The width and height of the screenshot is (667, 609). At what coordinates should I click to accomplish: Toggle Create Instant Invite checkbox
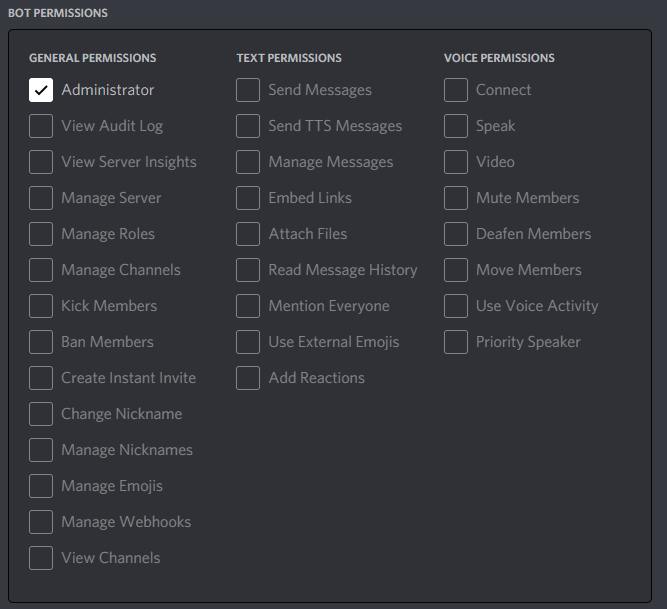pos(41,378)
